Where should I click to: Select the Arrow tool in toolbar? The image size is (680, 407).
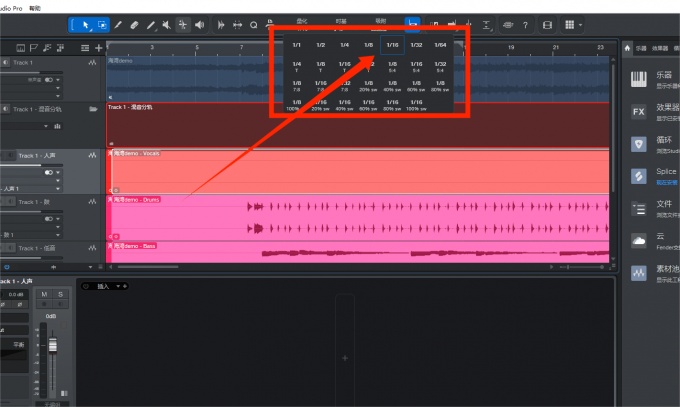click(x=85, y=25)
